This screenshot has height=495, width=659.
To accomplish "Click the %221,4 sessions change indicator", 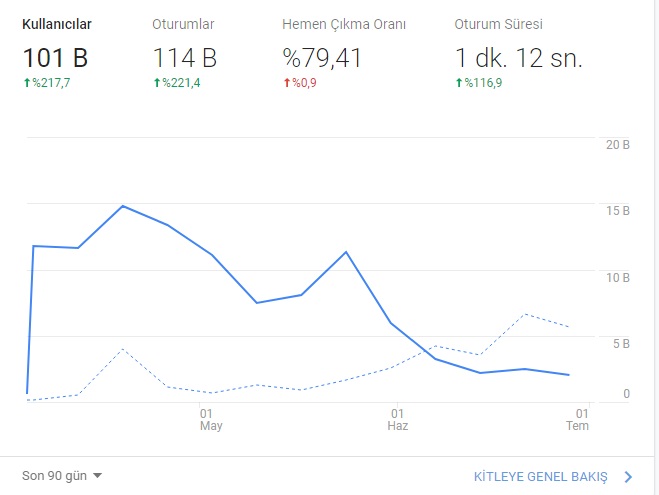I will (x=177, y=83).
